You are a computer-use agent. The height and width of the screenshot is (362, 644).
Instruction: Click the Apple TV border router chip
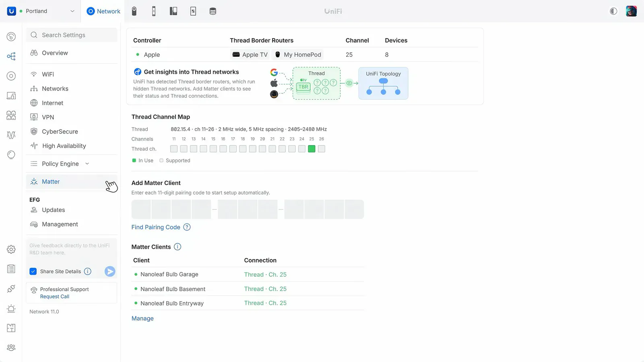(x=250, y=55)
